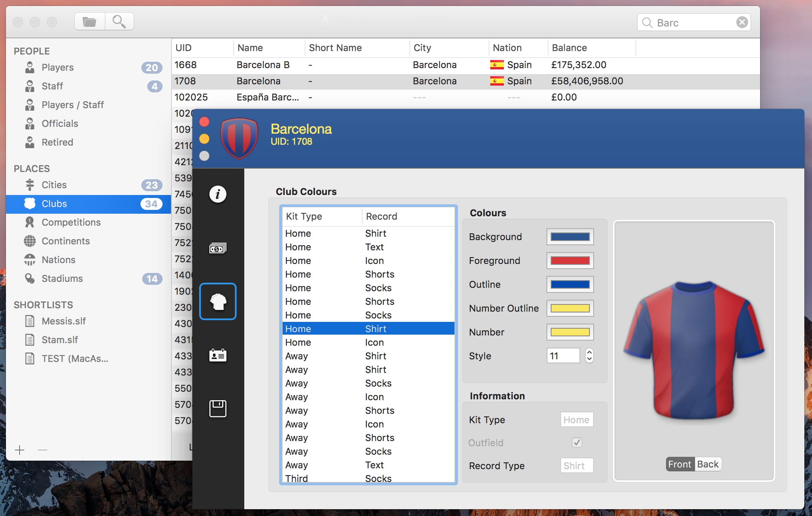812x516 pixels.
Task: Click the 14 badge beside Stadiums
Action: point(152,279)
